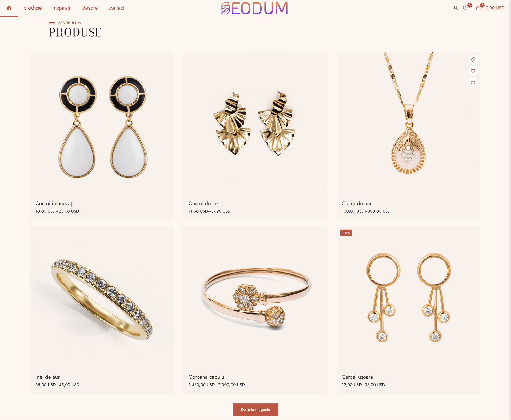
Task: View cart total 0,00 USD
Action: 495,8
